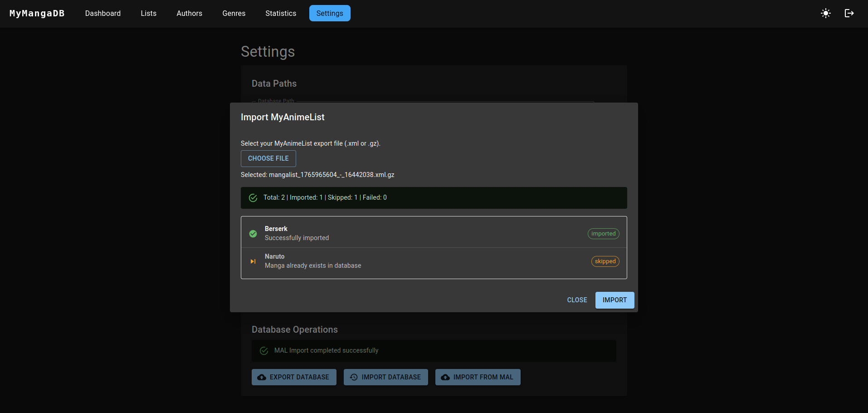This screenshot has height=413, width=868.
Task: Click the 'imported' status chip for Berserk
Action: (x=604, y=234)
